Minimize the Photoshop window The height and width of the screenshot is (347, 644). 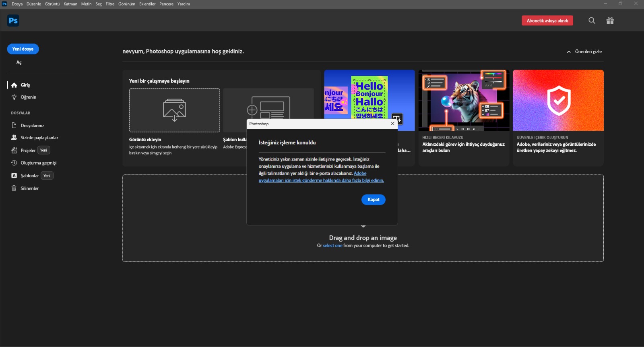point(605,4)
